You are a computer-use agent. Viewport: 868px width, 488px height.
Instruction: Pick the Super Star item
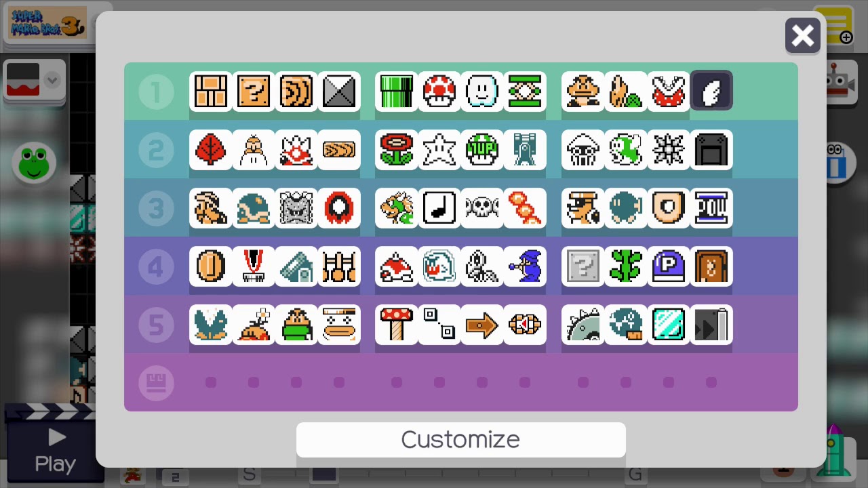439,149
